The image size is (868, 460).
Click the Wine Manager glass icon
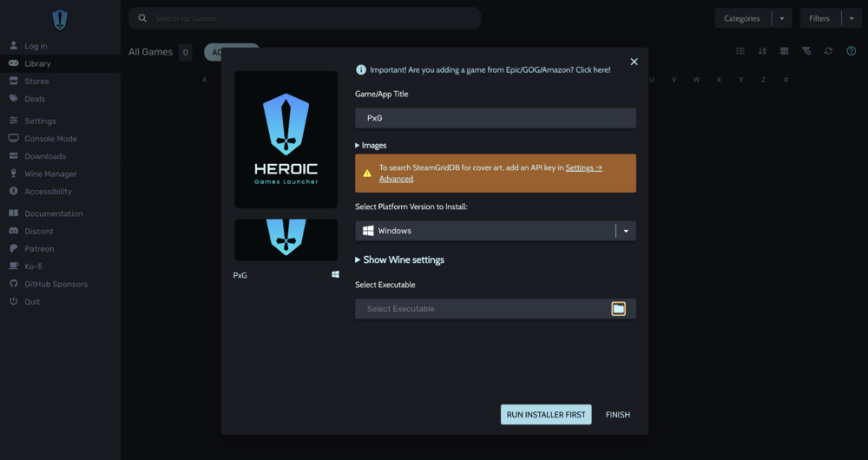[13, 174]
